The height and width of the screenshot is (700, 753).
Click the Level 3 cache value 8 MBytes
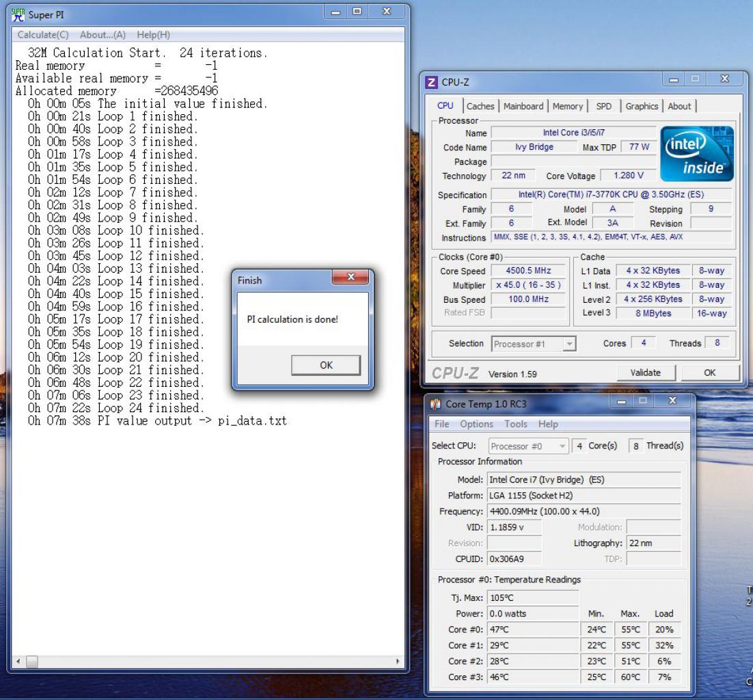[653, 313]
